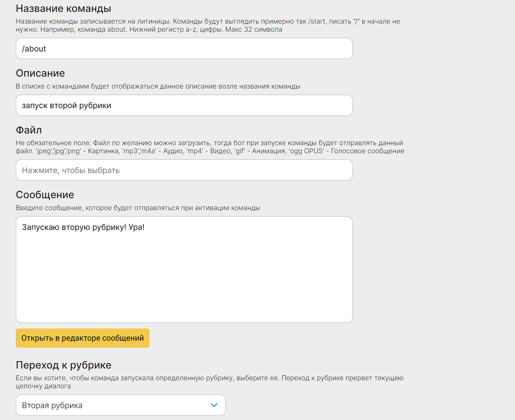Click 'Нажмите, чтобы выбрать' to attach a file

pyautogui.click(x=185, y=170)
